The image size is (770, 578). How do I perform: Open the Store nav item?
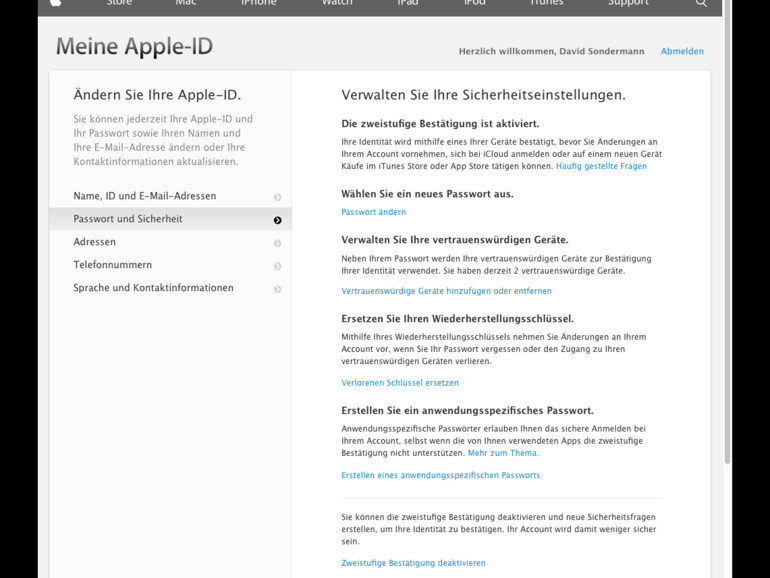pyautogui.click(x=119, y=2)
